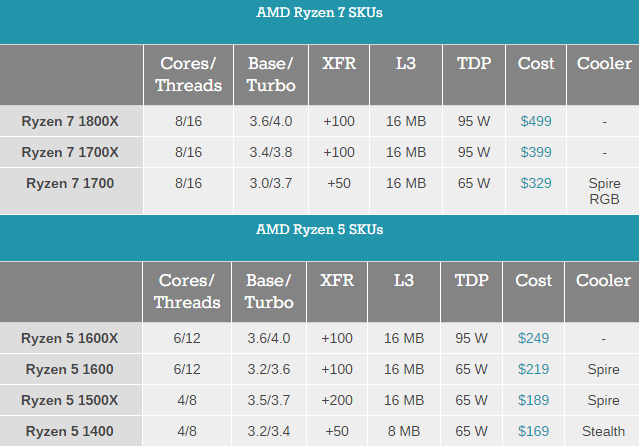Click the 'Ryzen 7 1700' row label
Viewport: 639px width, 446px height.
(x=70, y=183)
